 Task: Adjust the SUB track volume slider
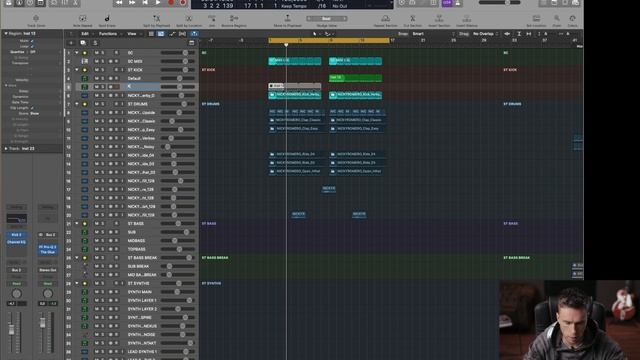[x=178, y=232]
